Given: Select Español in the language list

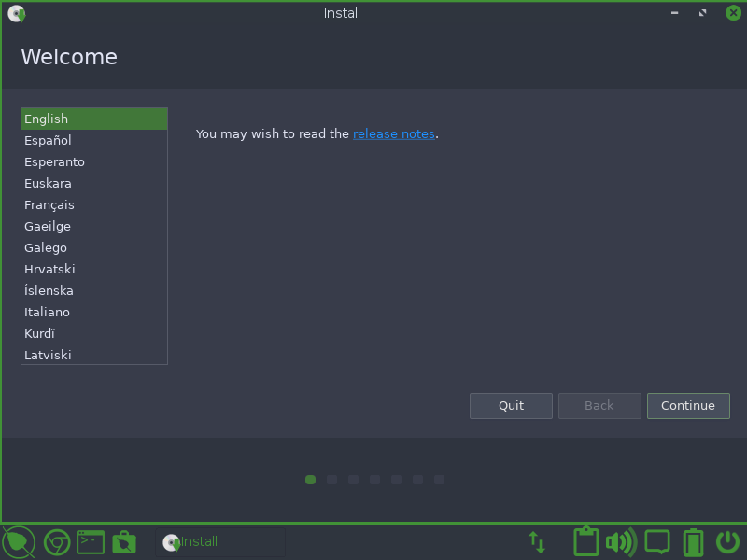Looking at the screenshot, I should 94,141.
